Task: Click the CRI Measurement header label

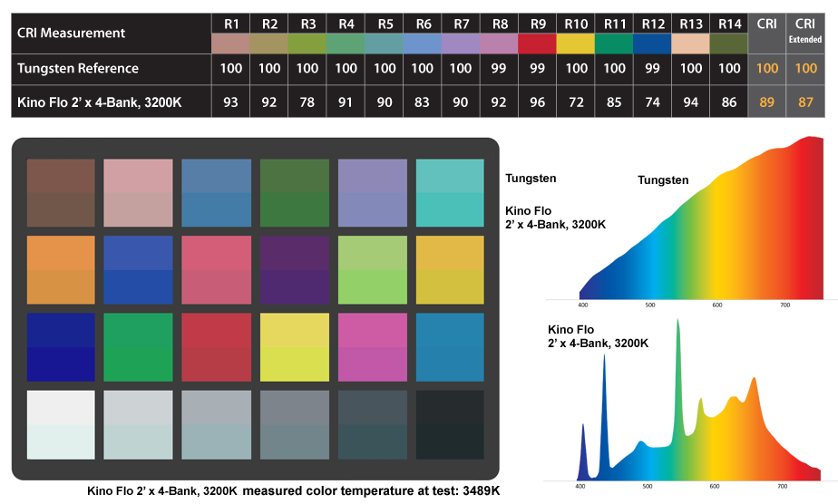Action: coord(71,33)
